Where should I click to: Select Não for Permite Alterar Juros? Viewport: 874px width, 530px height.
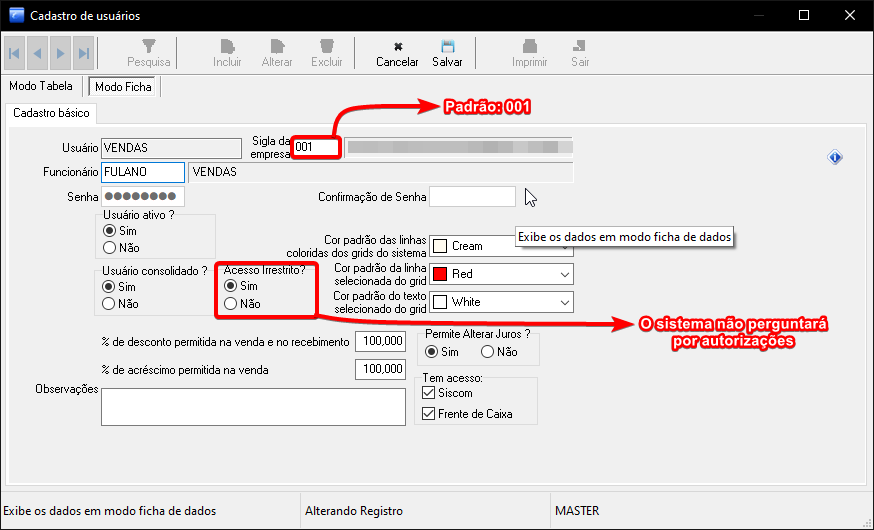[x=487, y=352]
